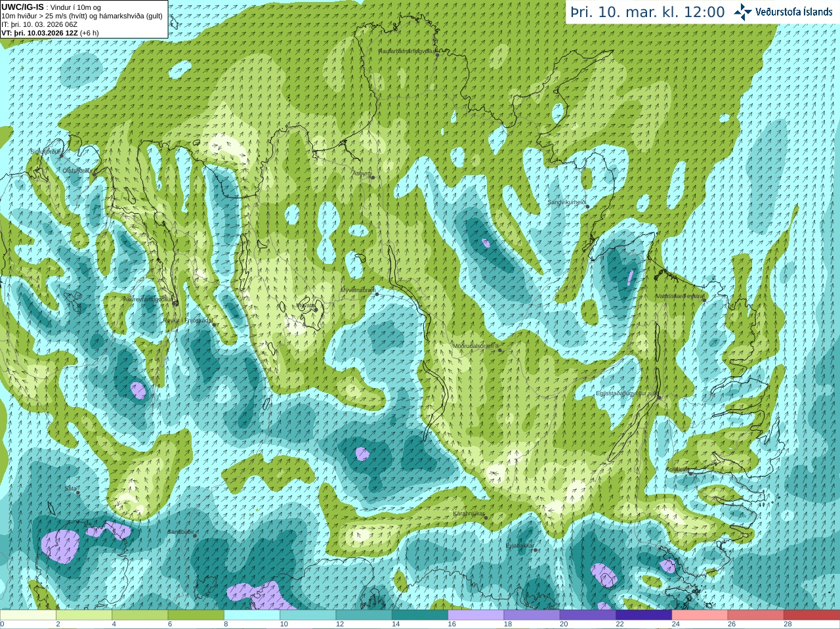Select the 8–10 m/s legend color swatch
Screen dimensions: 840x629
coord(252,615)
